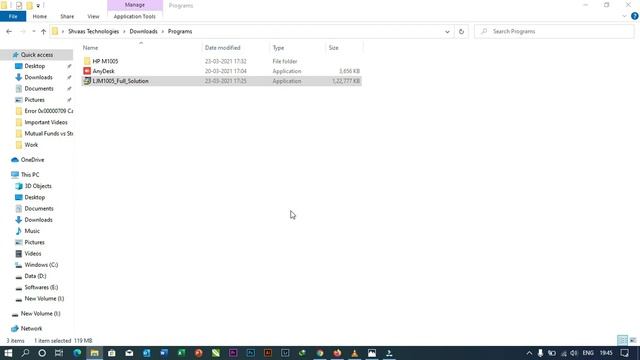Viewport: 640px width, 360px height.
Task: Select the HP M1005 folder
Action: 105,61
